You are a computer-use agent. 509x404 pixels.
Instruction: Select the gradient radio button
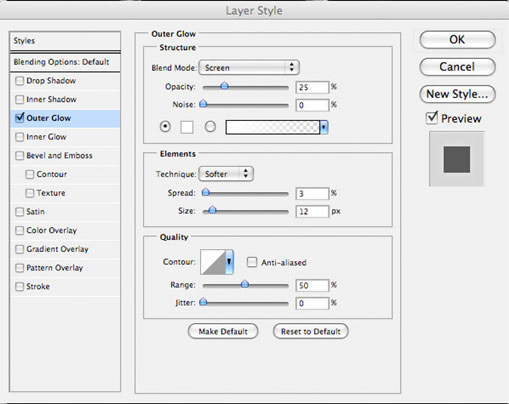coord(210,127)
